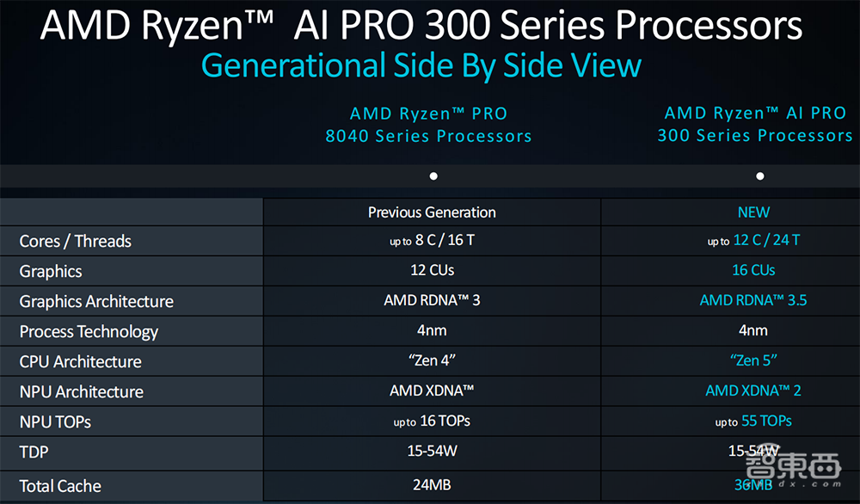
Task: Click the "up to 55 TOPs" value
Action: point(753,421)
